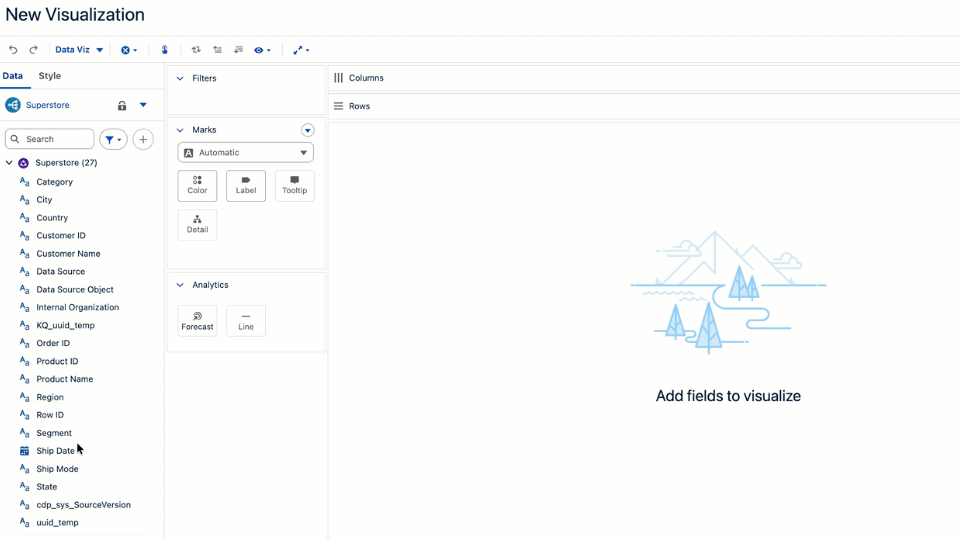
Task: Collapse the Superstore (27) field tree
Action: click(10, 163)
